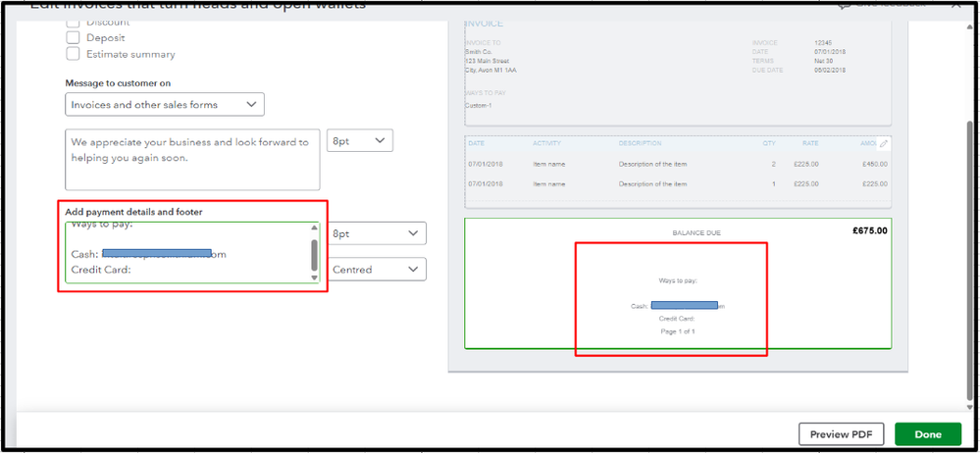The width and height of the screenshot is (980, 453).
Task: Click the customer message text area
Action: tap(192, 160)
